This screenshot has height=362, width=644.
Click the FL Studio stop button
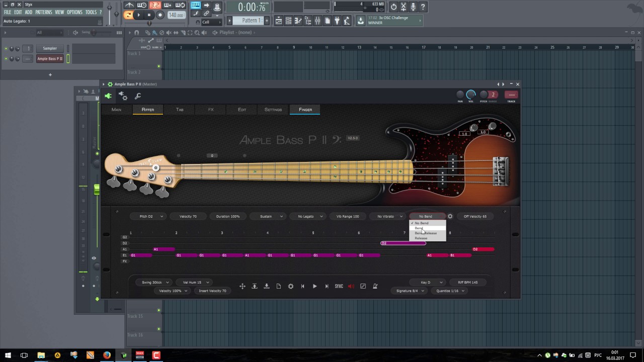coord(149,15)
